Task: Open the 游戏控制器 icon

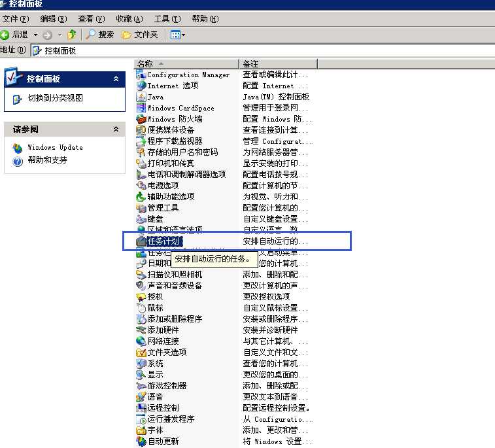Action: [141, 385]
